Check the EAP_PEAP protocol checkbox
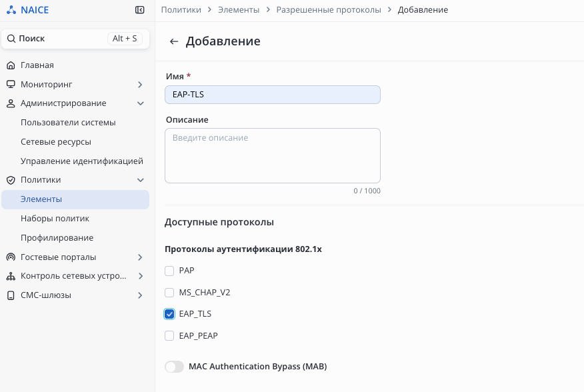Screen dimensions: 584x392 pos(169,336)
